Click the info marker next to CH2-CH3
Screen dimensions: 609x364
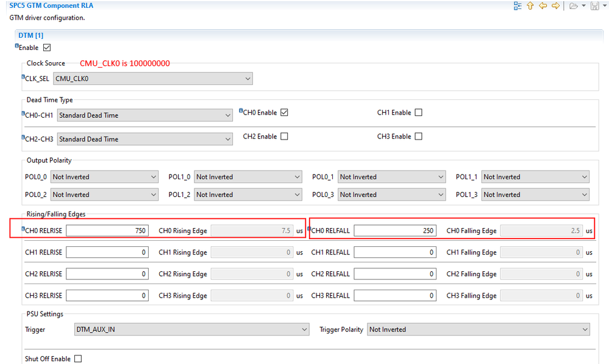[x=23, y=137]
